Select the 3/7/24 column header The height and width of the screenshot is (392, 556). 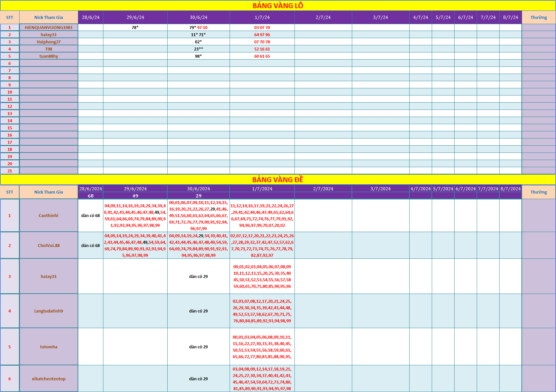pyautogui.click(x=381, y=17)
